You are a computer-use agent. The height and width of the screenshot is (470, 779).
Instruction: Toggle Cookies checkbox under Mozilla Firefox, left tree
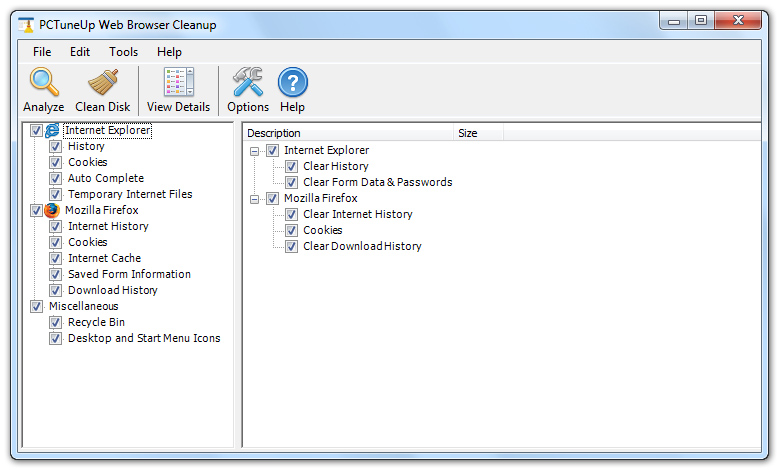[56, 242]
